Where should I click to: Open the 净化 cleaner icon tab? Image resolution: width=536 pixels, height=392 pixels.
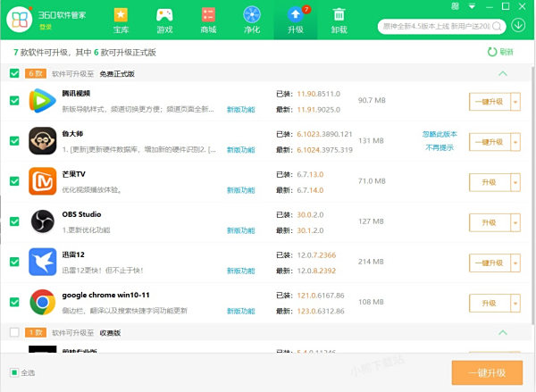click(252, 15)
